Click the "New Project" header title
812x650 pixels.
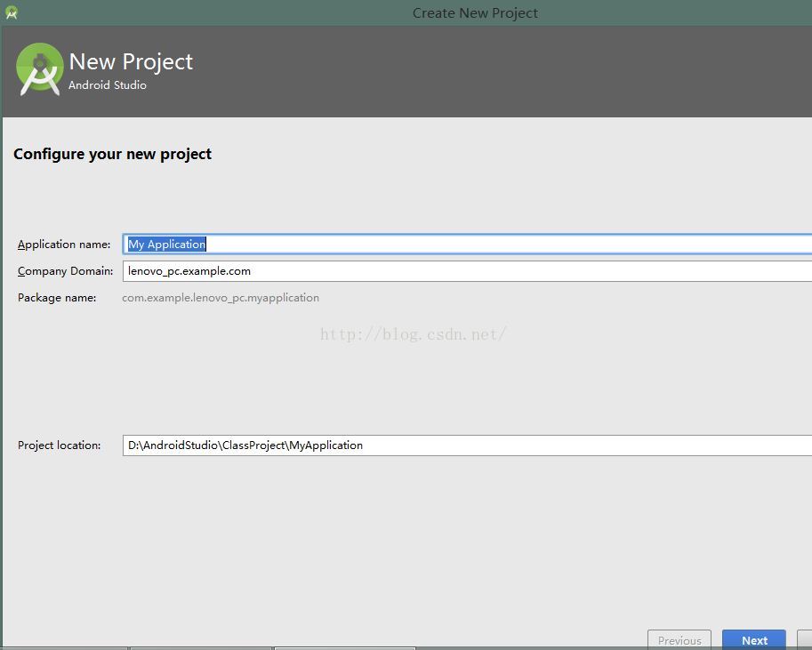pos(131,61)
